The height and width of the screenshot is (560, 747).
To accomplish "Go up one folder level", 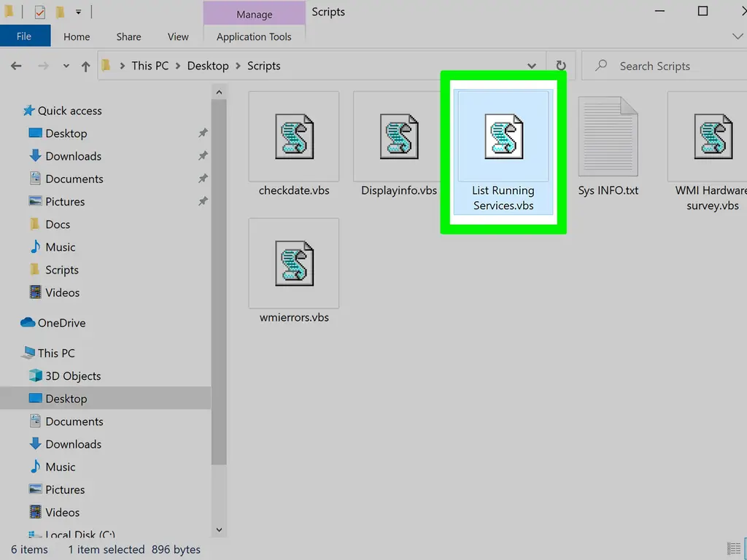I will (86, 66).
